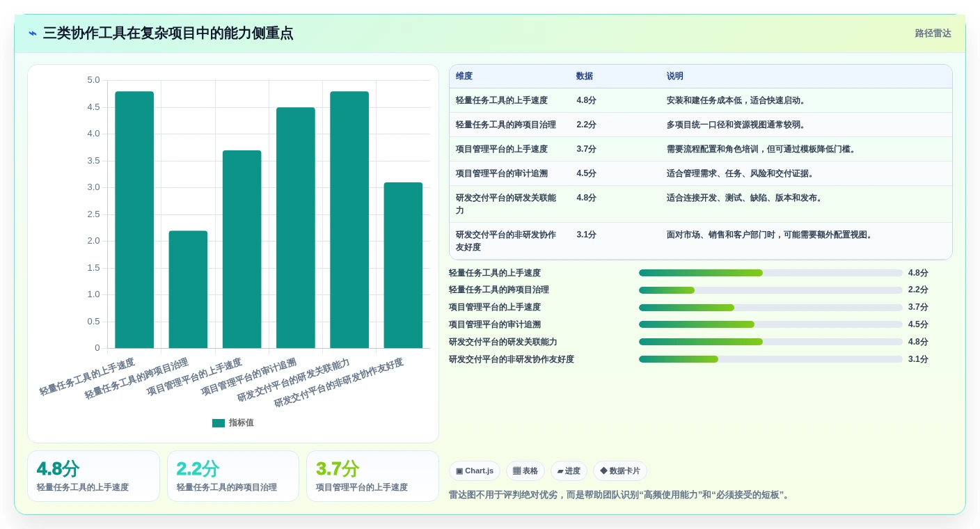
Task: Click description 适合管理需求、任务、风险和交付证据。
Action: click(x=742, y=173)
